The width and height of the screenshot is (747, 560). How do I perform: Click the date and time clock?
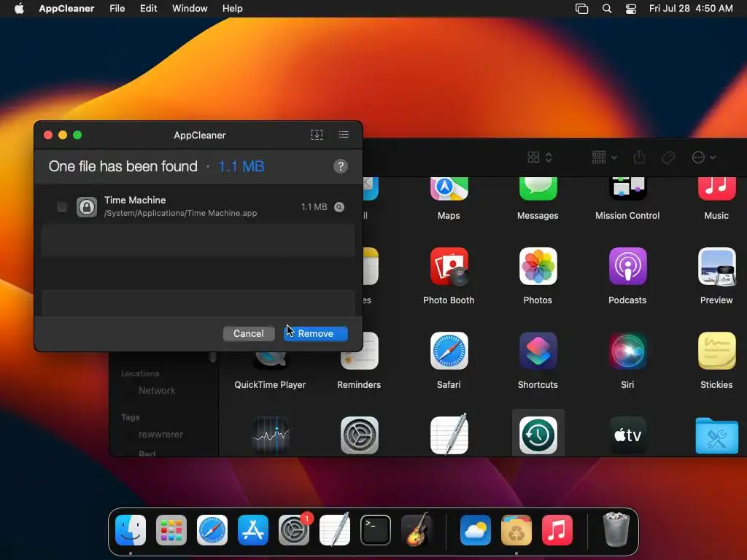click(691, 8)
